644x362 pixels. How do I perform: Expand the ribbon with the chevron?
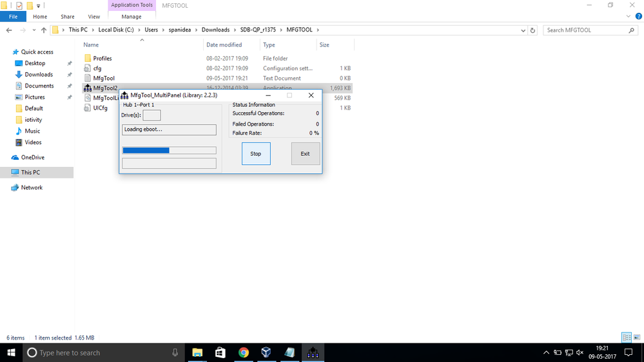[x=629, y=16]
